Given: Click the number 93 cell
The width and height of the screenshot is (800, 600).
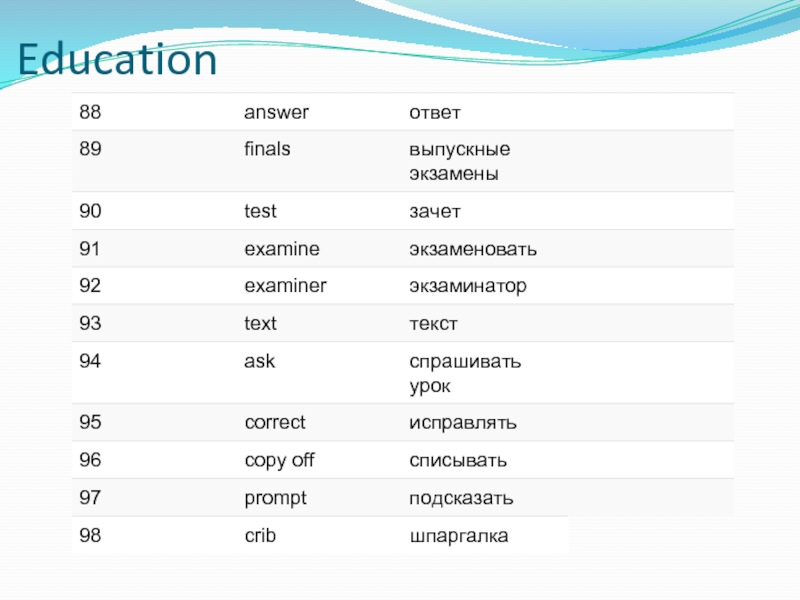Looking at the screenshot, I should (x=90, y=323).
